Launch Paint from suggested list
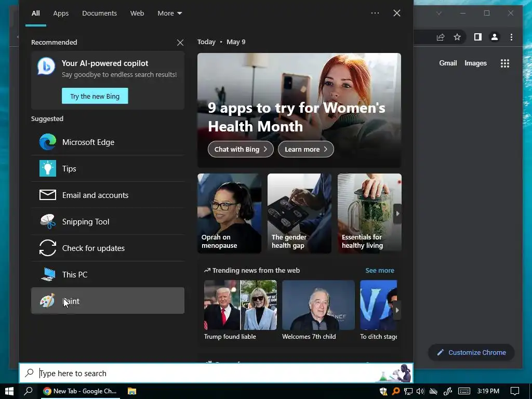The image size is (532, 399). (x=108, y=301)
